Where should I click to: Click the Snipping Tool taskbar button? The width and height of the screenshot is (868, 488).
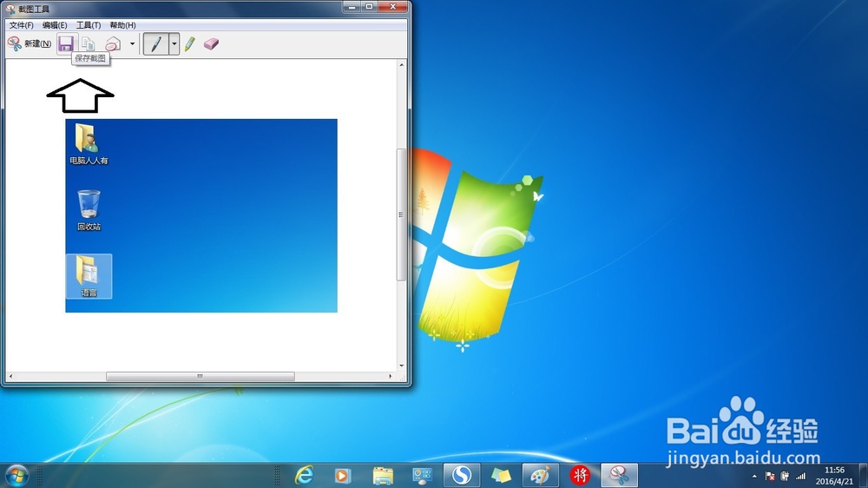(x=620, y=475)
